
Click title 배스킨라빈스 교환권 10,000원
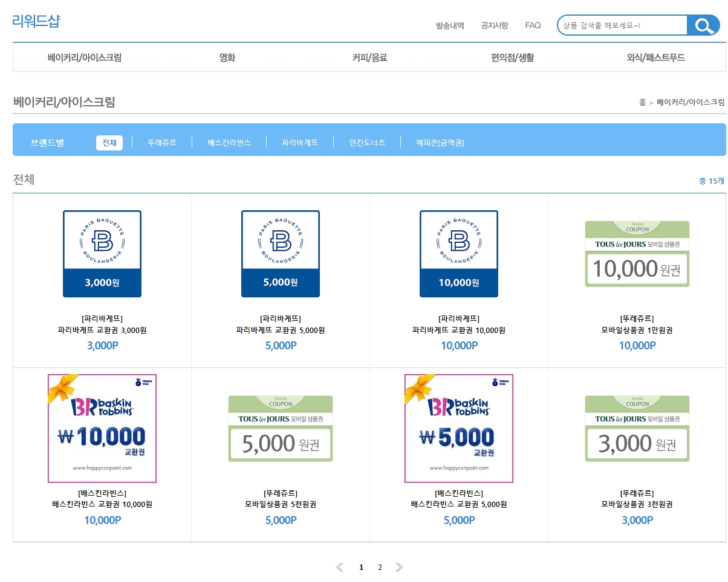coord(102,505)
